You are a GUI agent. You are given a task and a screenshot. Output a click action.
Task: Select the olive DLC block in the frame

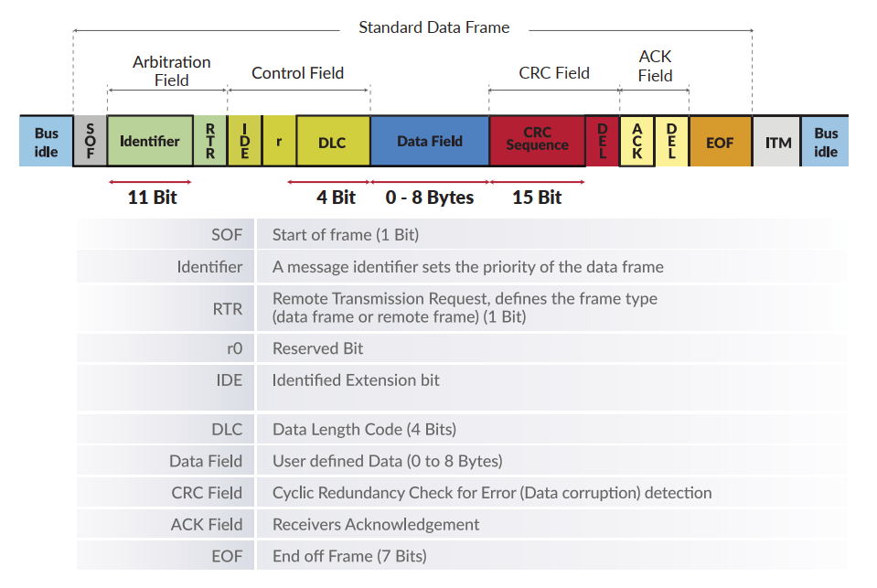point(332,142)
